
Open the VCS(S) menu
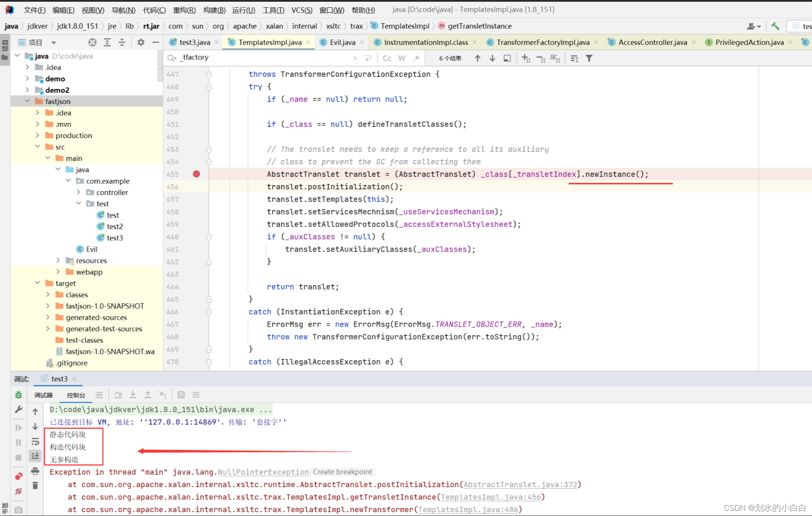point(302,9)
